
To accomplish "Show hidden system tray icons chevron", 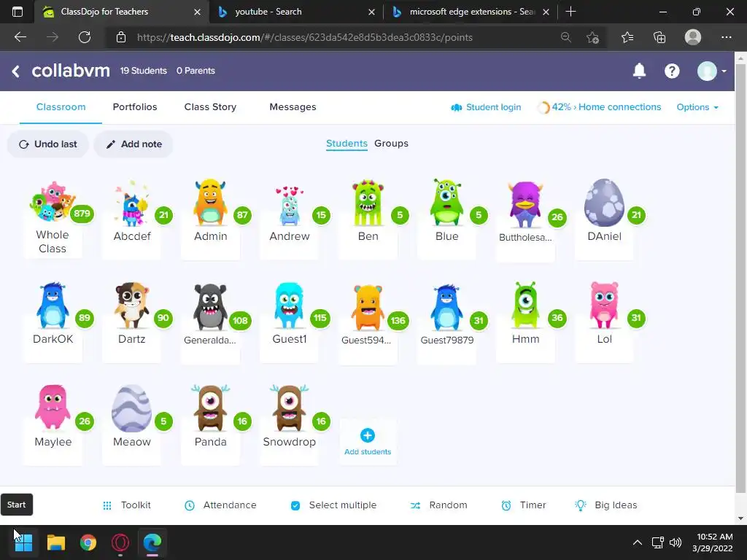I will click(x=637, y=542).
